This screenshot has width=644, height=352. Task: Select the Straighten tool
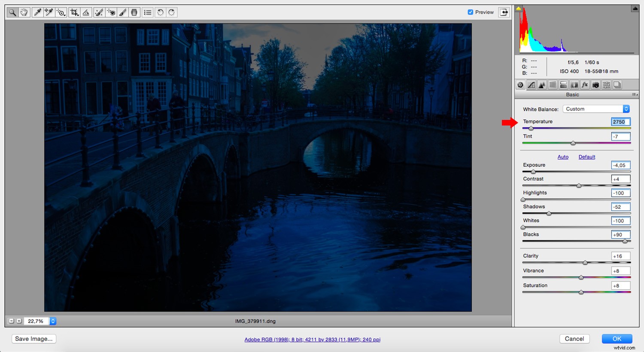85,12
